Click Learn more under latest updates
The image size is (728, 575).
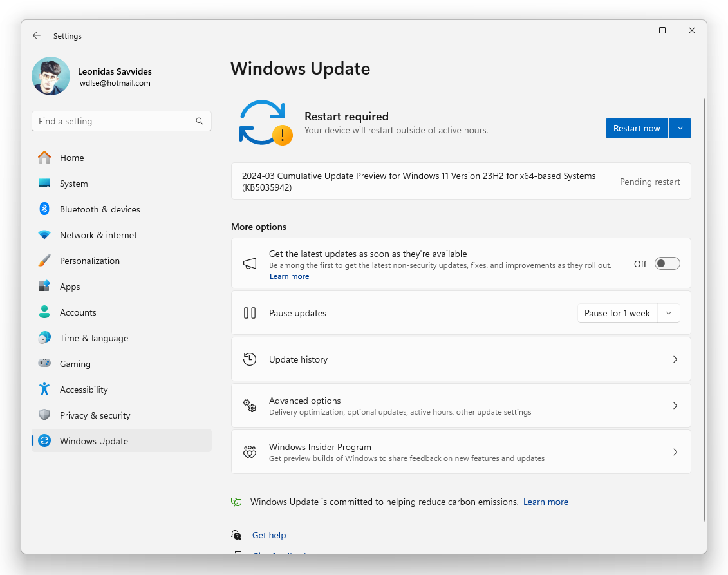(289, 276)
